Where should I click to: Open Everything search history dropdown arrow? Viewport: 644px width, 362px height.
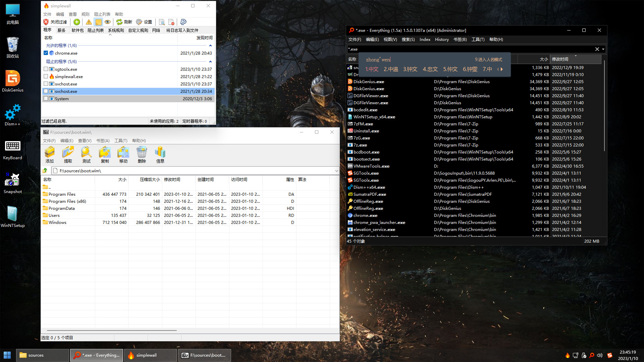(603, 49)
